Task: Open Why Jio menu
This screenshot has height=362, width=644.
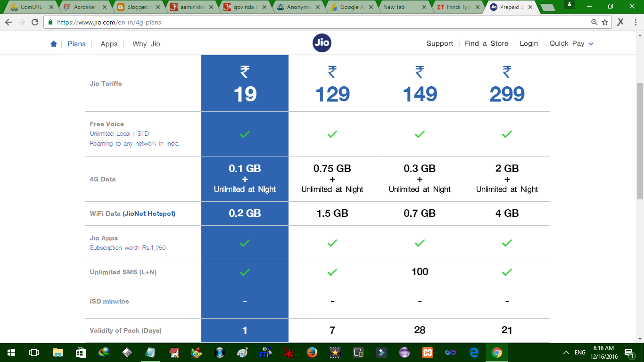Action: coord(146,44)
